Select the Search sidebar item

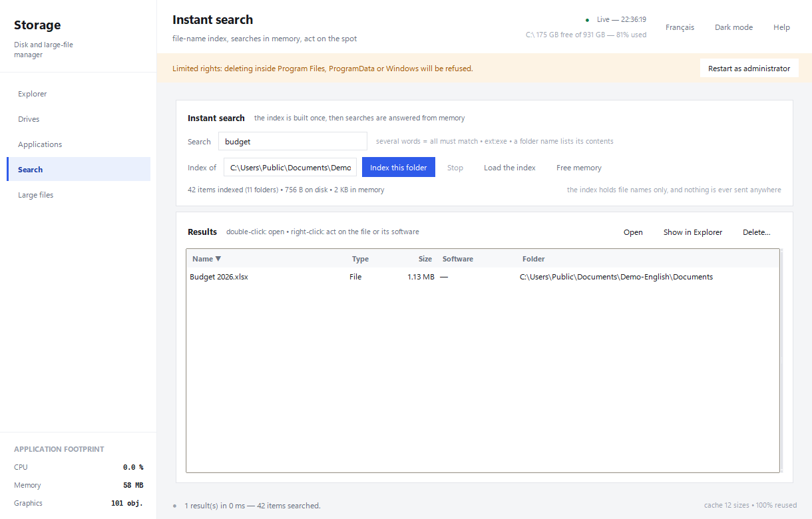(x=79, y=170)
